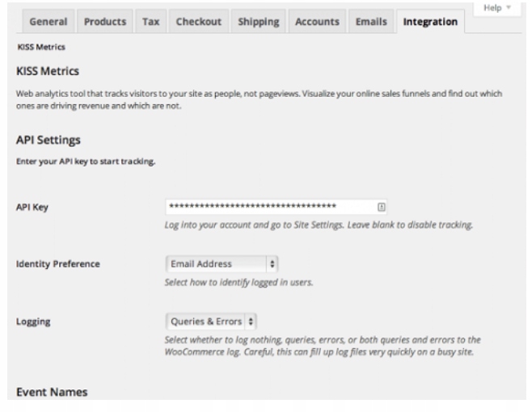Click the API Settings section heading
This screenshot has width=532, height=412.
click(49, 141)
